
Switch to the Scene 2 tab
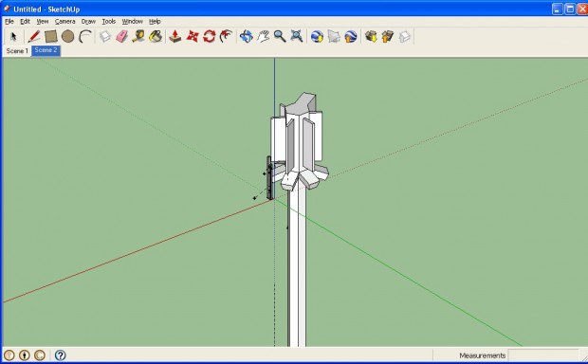coord(46,50)
